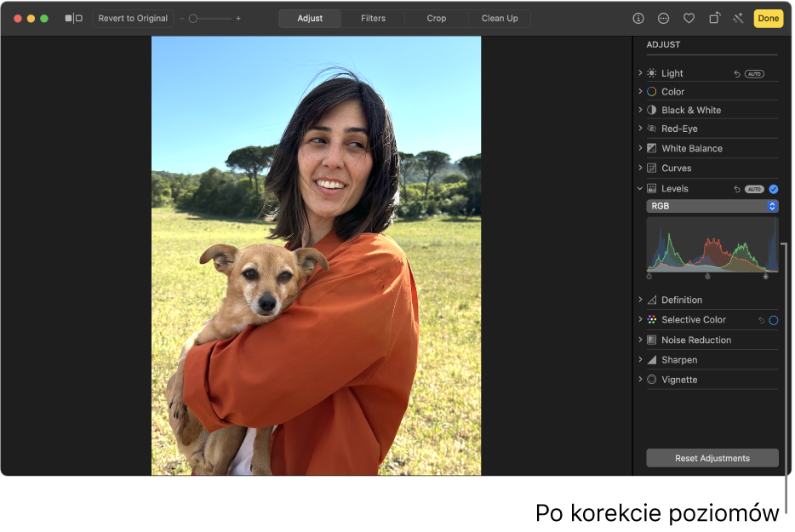Collapse the Levels section
795x532 pixels.
[x=640, y=188]
